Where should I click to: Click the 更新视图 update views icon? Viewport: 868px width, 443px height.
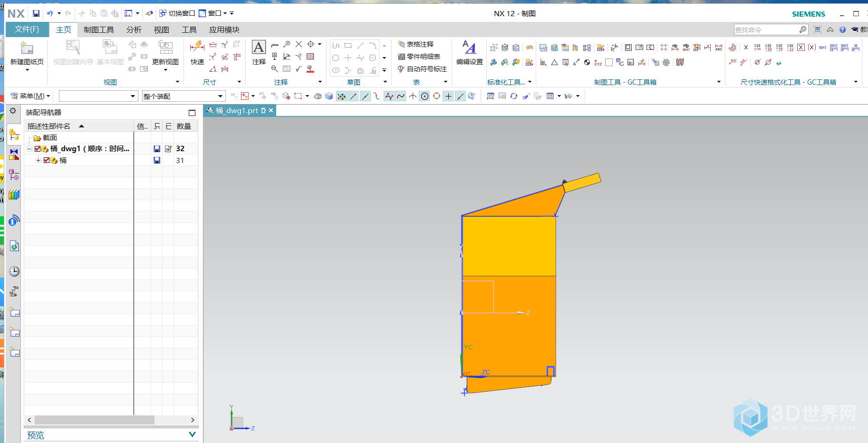coord(165,48)
